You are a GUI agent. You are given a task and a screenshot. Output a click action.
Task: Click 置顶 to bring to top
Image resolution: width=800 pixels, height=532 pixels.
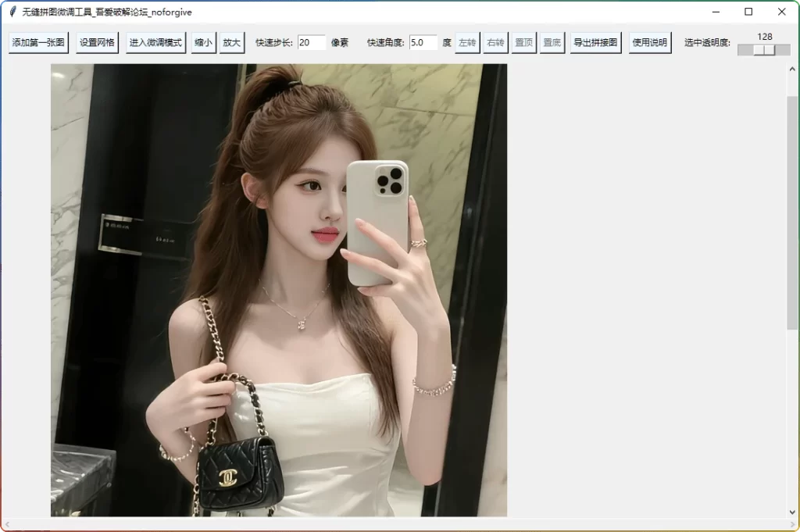click(523, 43)
